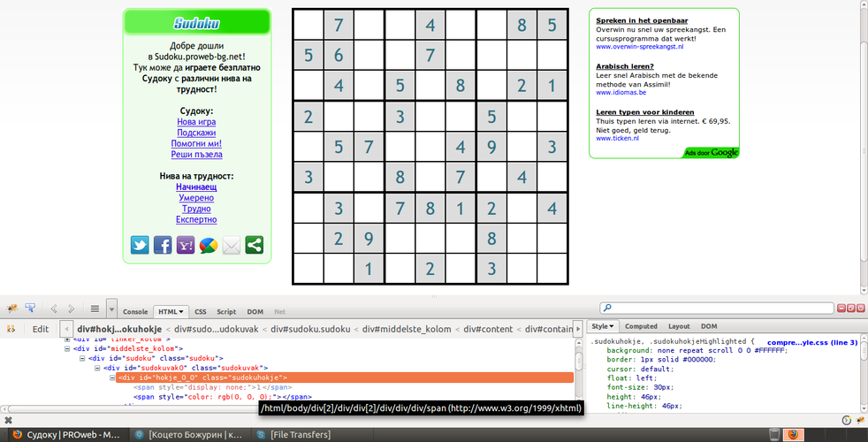Switch to the Layout side tab
Image resolution: width=868 pixels, height=442 pixels.
tap(679, 326)
